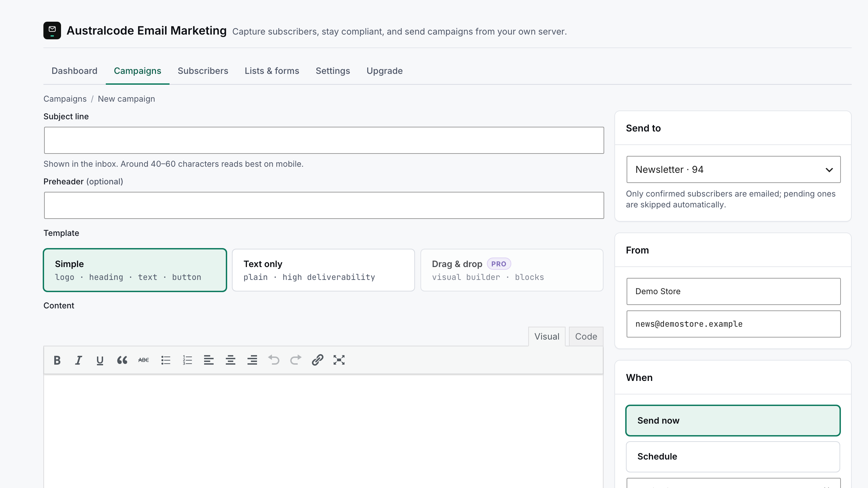Click the "Shown in the inbox" hint text
Viewport: 868px width, 488px height.
coord(173,164)
